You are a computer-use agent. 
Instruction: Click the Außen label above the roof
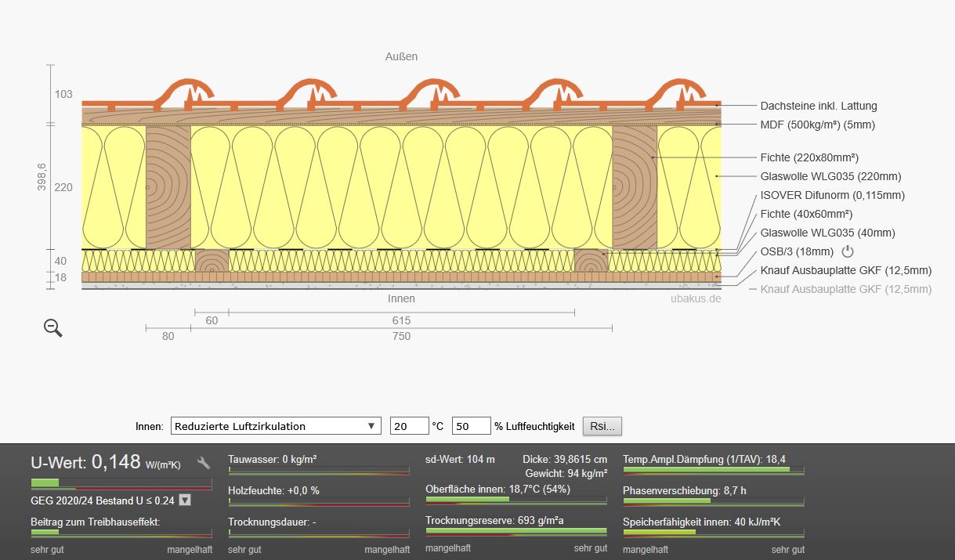tap(401, 56)
